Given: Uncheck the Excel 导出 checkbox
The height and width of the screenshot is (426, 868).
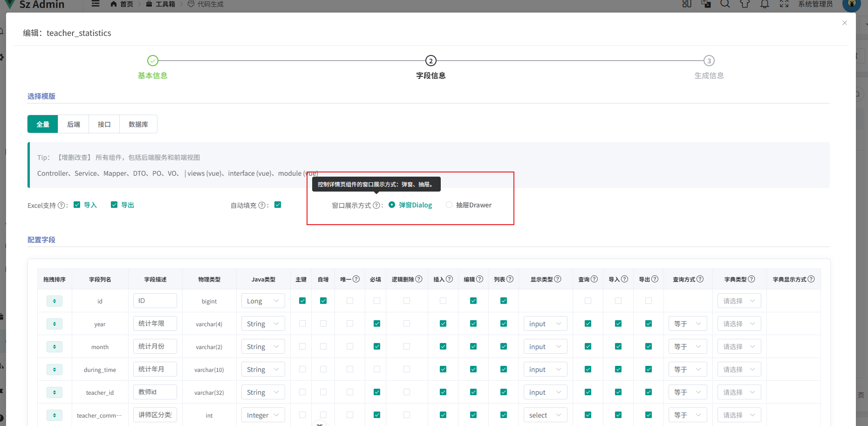Looking at the screenshot, I should coord(114,205).
